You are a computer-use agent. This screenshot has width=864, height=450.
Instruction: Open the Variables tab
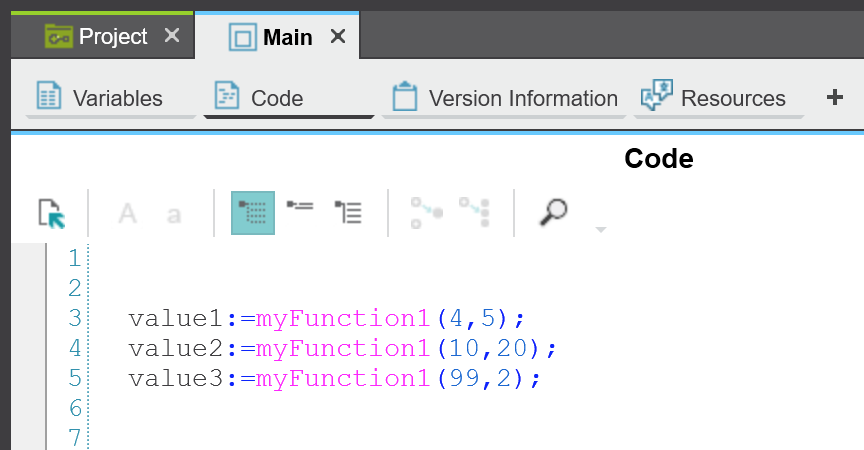(x=111, y=98)
